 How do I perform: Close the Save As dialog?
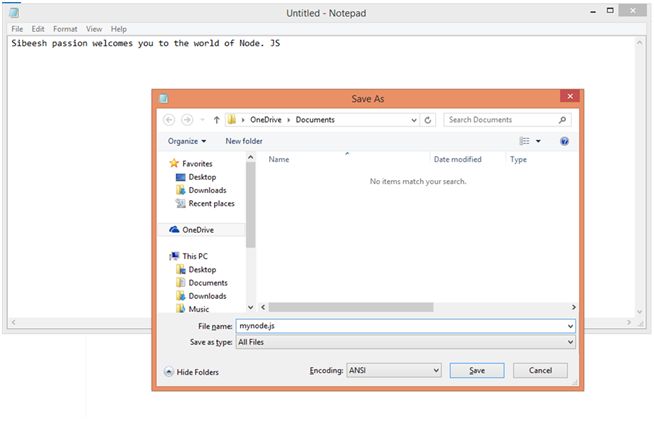pos(570,96)
